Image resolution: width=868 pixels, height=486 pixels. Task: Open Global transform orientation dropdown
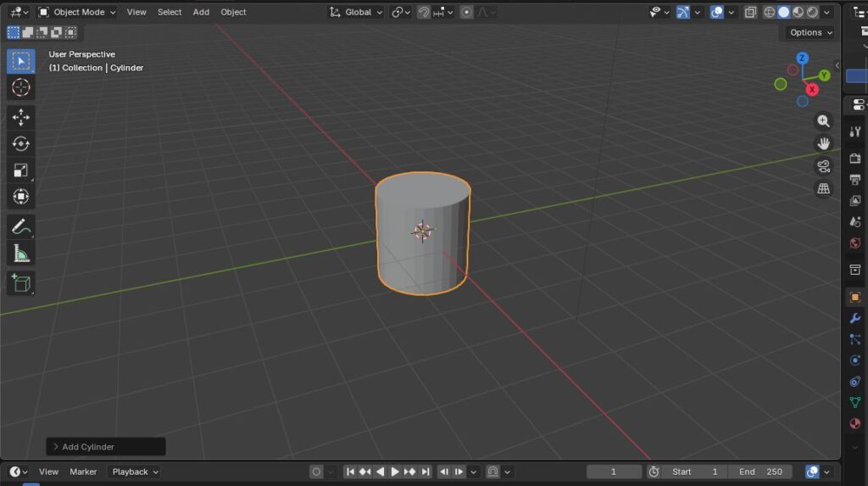coord(357,12)
